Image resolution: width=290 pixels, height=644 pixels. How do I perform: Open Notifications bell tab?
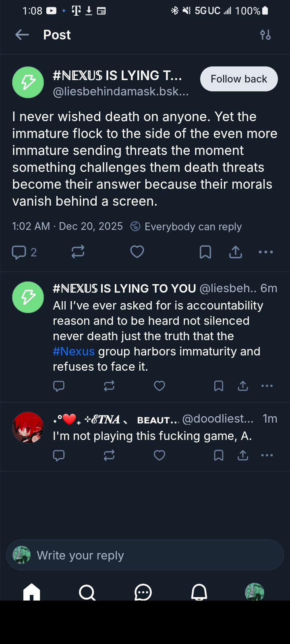199,592
